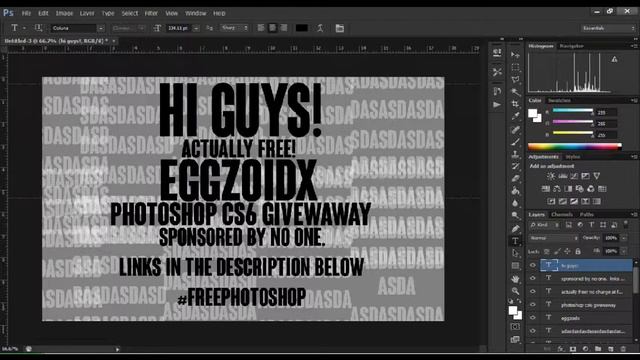This screenshot has height=360, width=640.
Task: Click the Brightness/Contrast adjustment icon
Action: [x=551, y=176]
